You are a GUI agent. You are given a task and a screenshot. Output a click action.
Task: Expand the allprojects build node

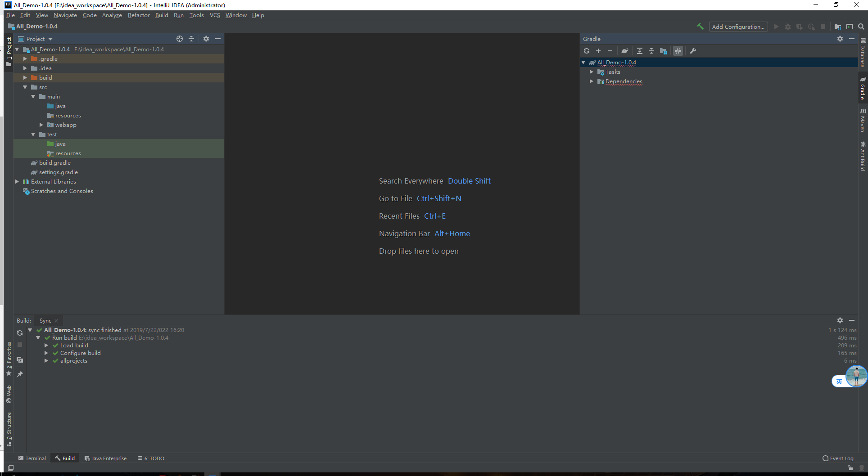tap(46, 361)
